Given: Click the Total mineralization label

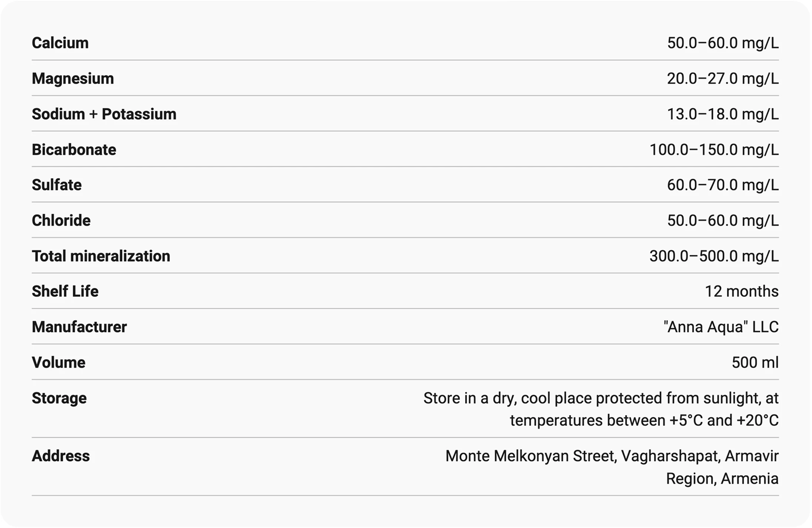Looking at the screenshot, I should (101, 256).
